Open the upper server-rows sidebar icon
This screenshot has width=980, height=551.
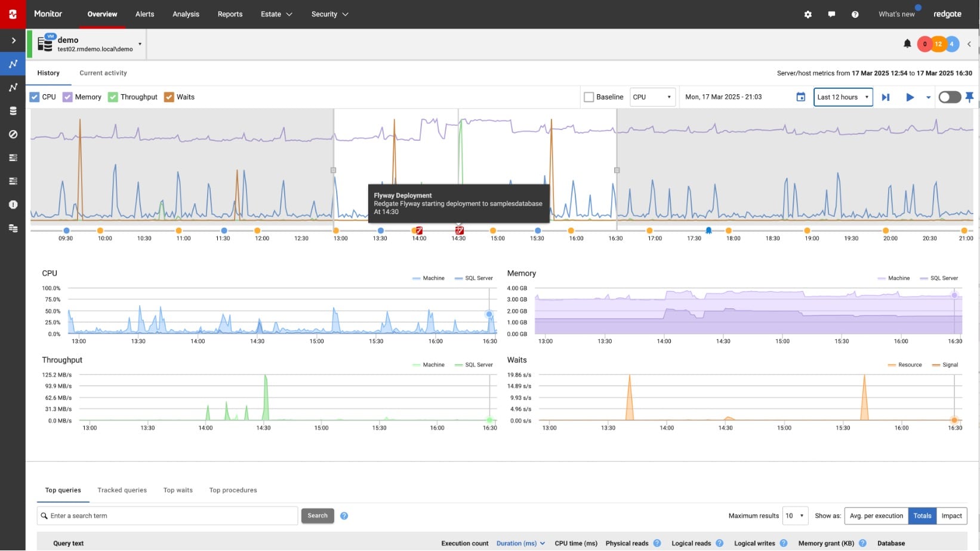coord(13,157)
